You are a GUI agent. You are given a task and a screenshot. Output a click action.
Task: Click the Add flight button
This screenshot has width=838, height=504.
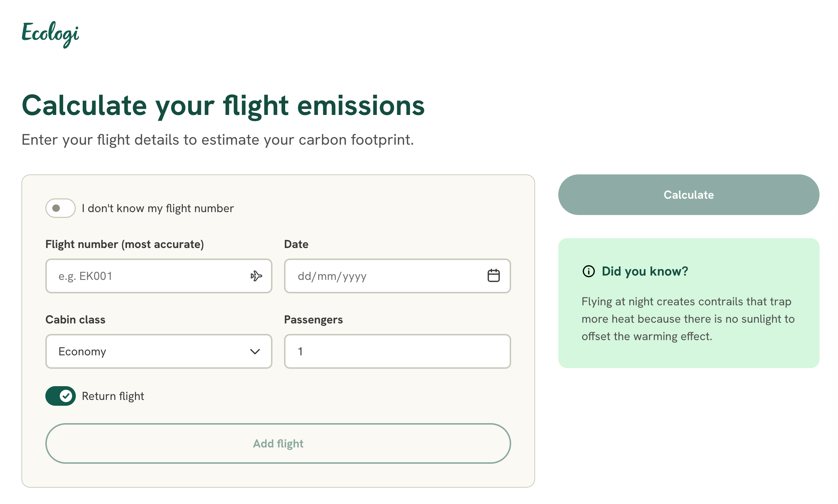pos(278,443)
